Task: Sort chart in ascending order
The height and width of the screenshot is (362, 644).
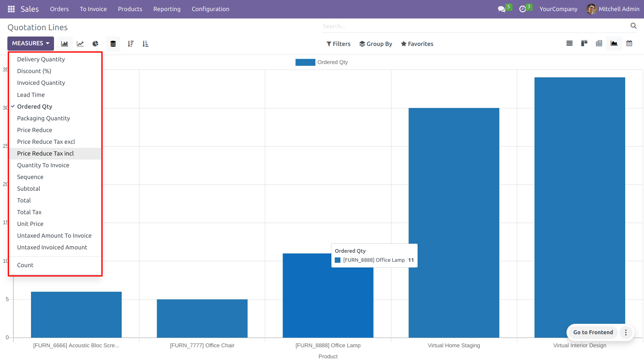Action: pos(145,44)
